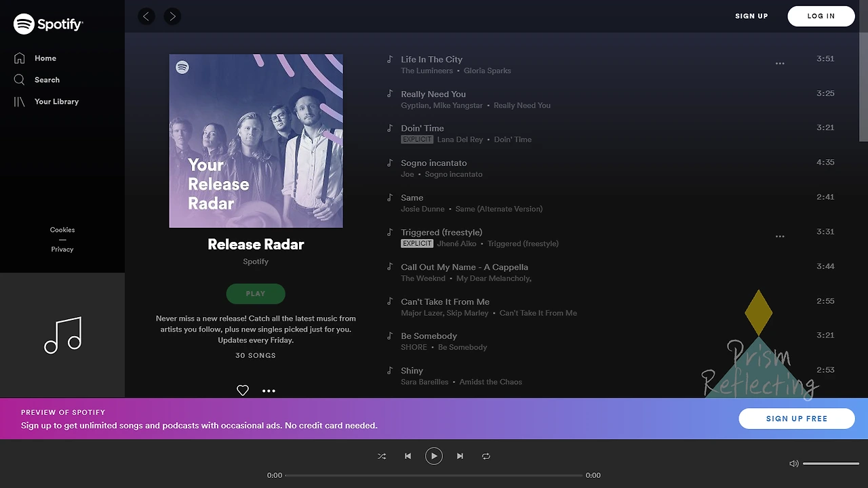Click note icon beside the track Same
Viewport: 868px width, 488px height.
pyautogui.click(x=389, y=198)
